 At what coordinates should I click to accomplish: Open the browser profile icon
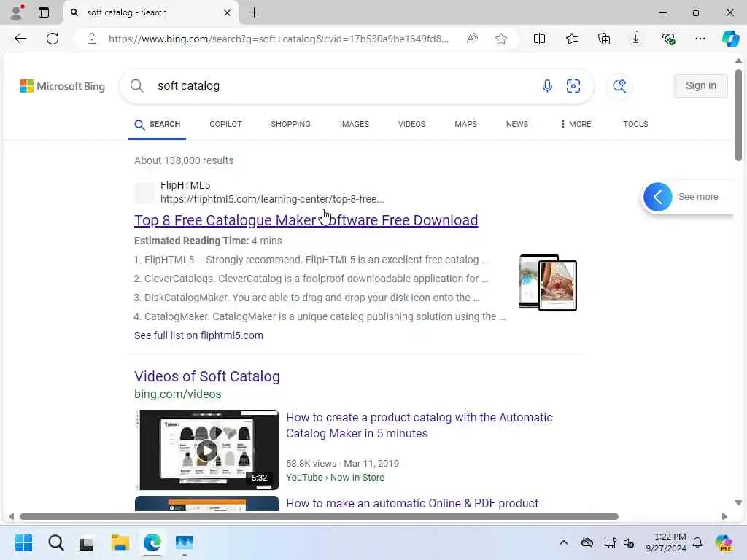17,12
